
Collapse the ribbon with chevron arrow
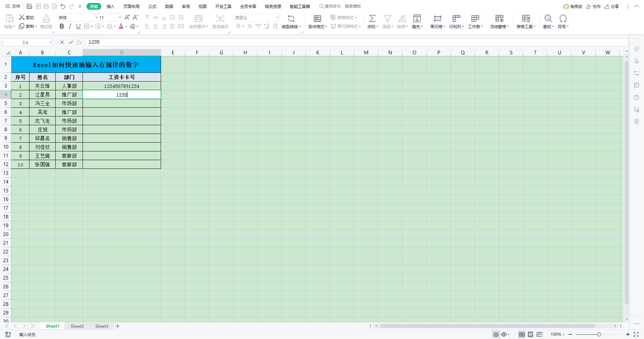[635, 6]
